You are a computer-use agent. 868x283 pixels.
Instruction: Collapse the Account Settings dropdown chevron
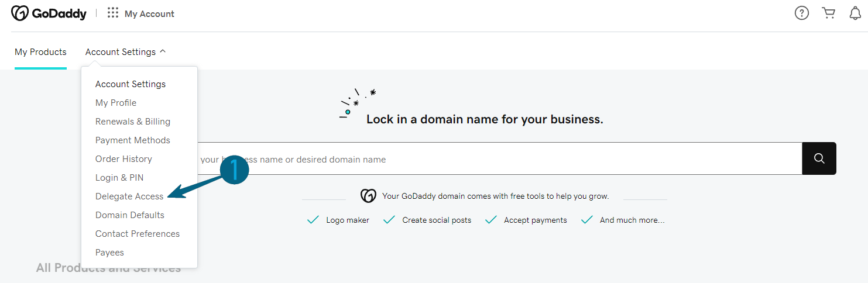click(163, 51)
